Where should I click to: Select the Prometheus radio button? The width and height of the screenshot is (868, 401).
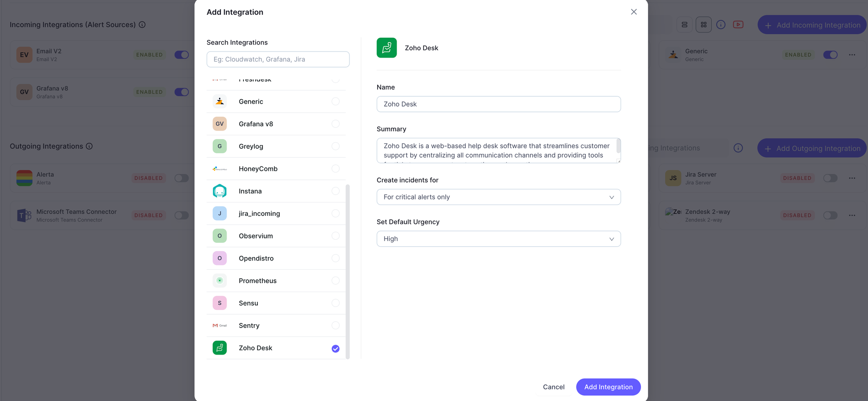(x=335, y=280)
